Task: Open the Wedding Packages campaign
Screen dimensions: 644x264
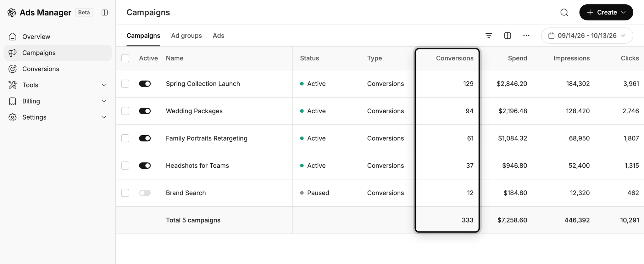Action: tap(194, 111)
